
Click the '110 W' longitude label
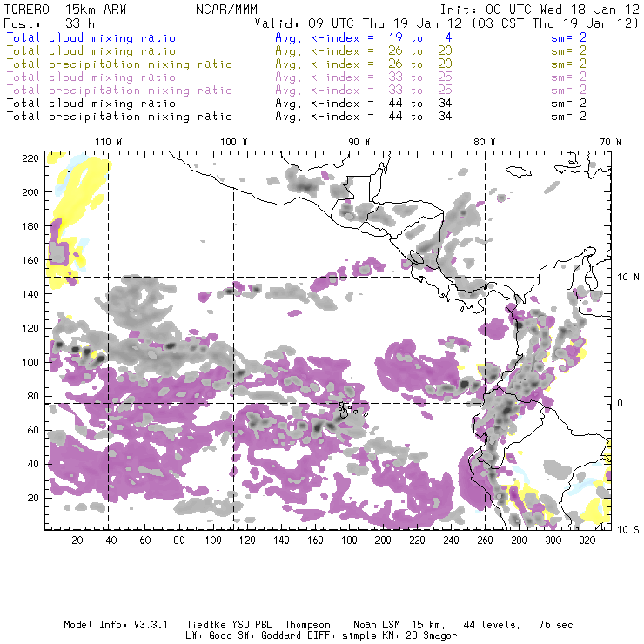point(109,142)
